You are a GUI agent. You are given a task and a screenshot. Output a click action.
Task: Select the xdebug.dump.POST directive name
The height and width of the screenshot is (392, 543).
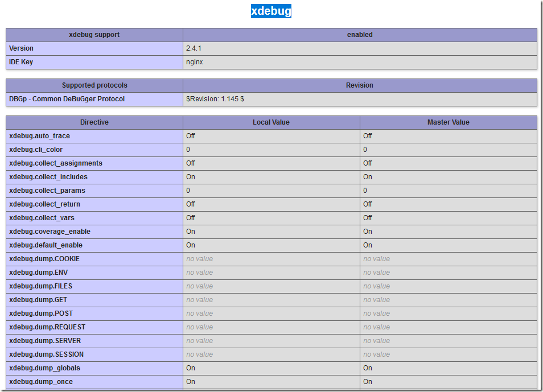(x=41, y=313)
